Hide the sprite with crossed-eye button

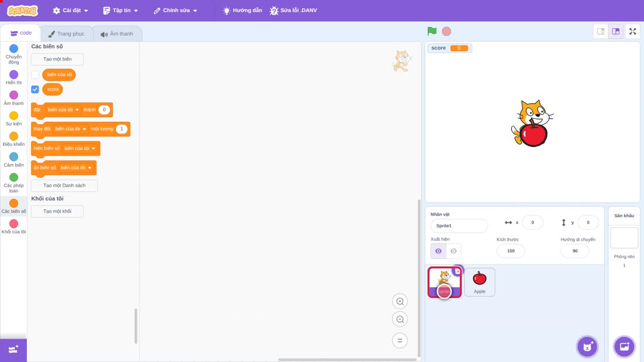point(453,251)
